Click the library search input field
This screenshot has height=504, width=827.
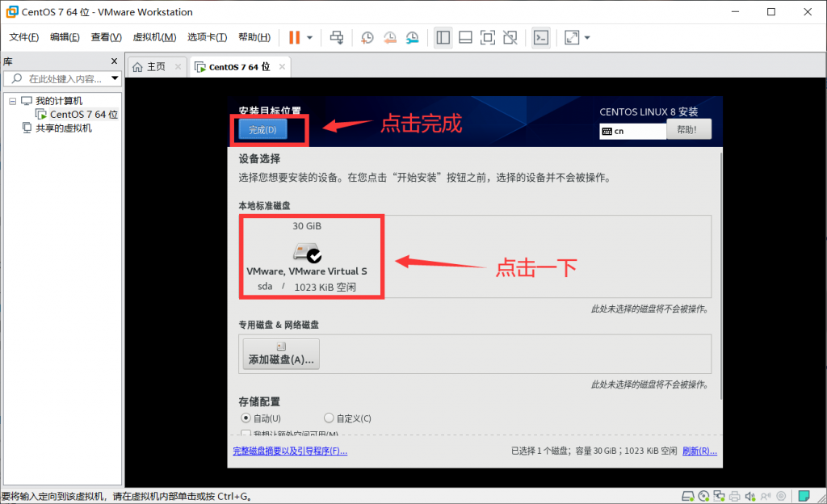[62, 78]
